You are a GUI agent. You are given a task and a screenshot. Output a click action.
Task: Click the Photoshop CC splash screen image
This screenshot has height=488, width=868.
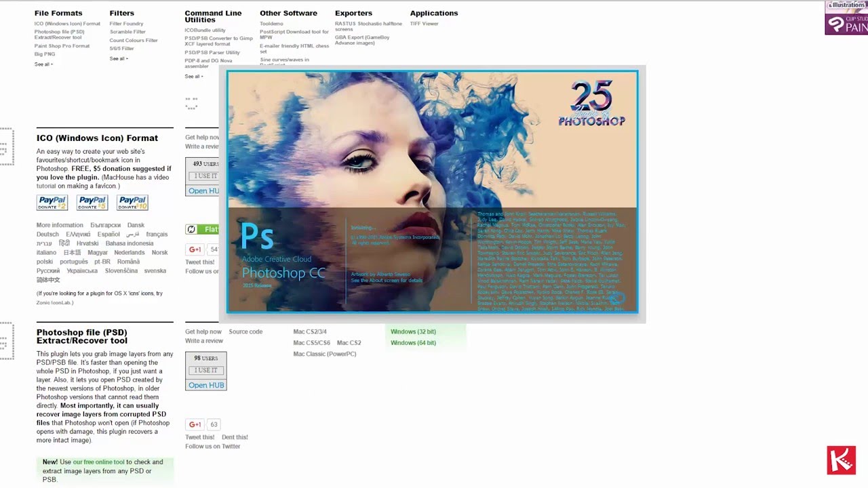pyautogui.click(x=432, y=192)
